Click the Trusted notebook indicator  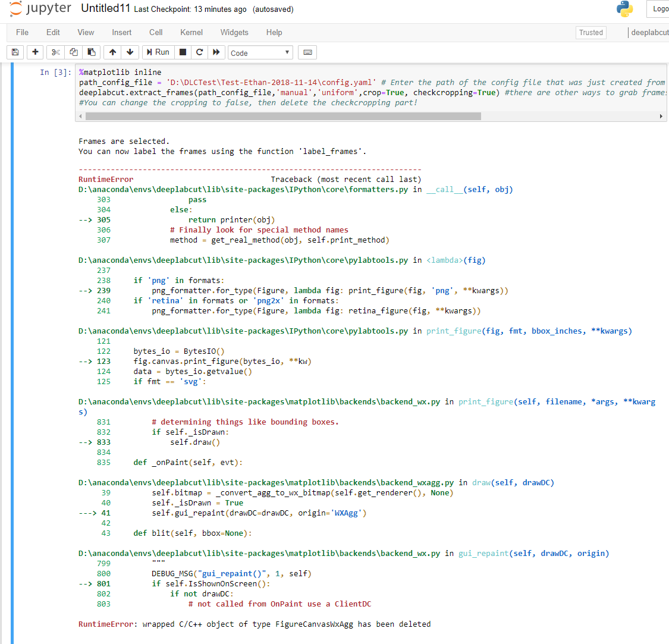click(591, 33)
